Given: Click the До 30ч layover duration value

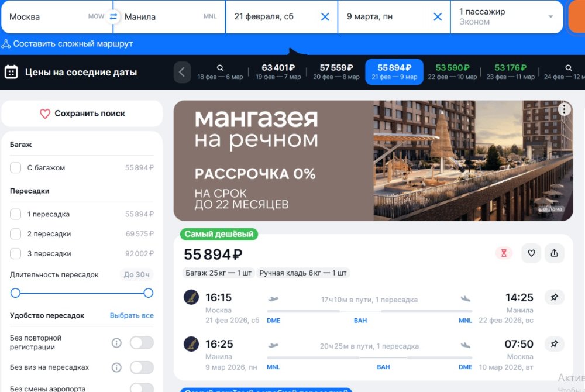Looking at the screenshot, I should 136,275.
